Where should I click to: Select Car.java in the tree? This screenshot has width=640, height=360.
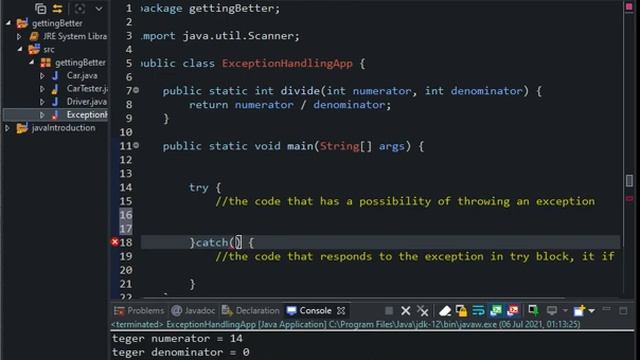82,76
